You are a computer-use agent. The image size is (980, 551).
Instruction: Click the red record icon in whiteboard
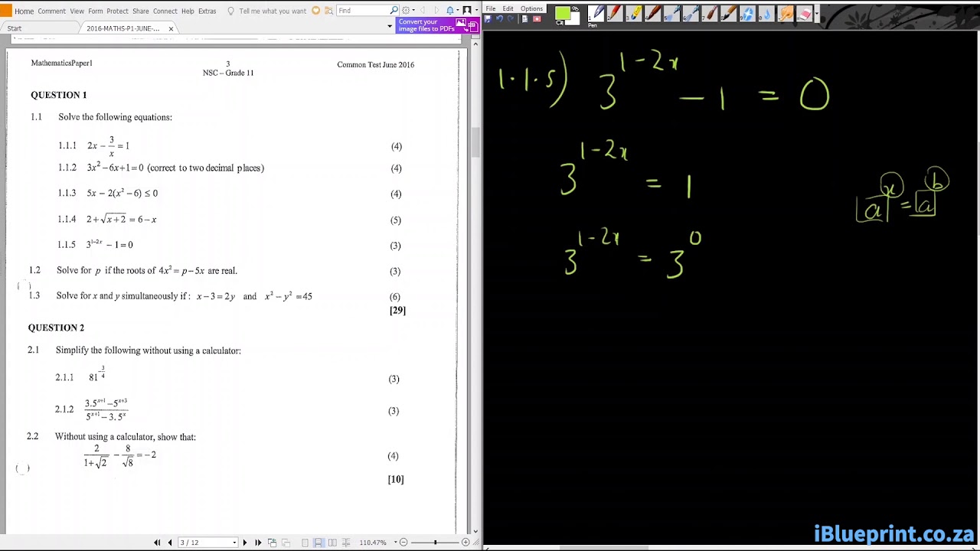537,18
